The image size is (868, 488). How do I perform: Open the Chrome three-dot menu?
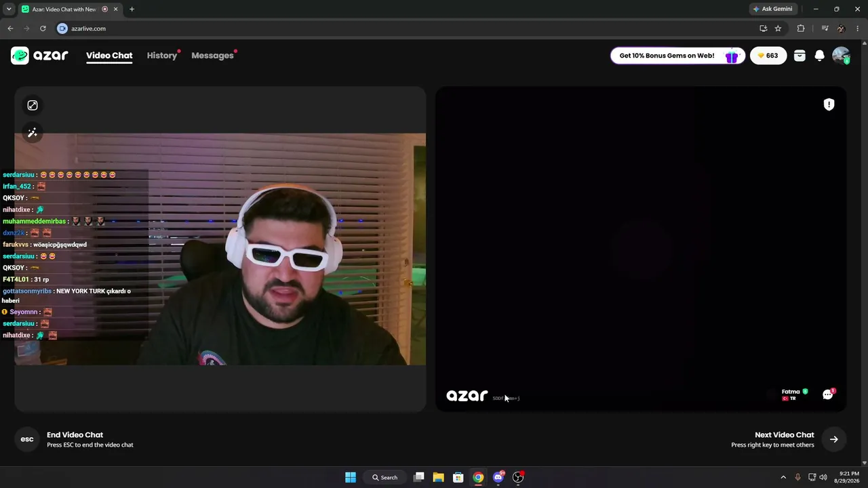(858, 28)
